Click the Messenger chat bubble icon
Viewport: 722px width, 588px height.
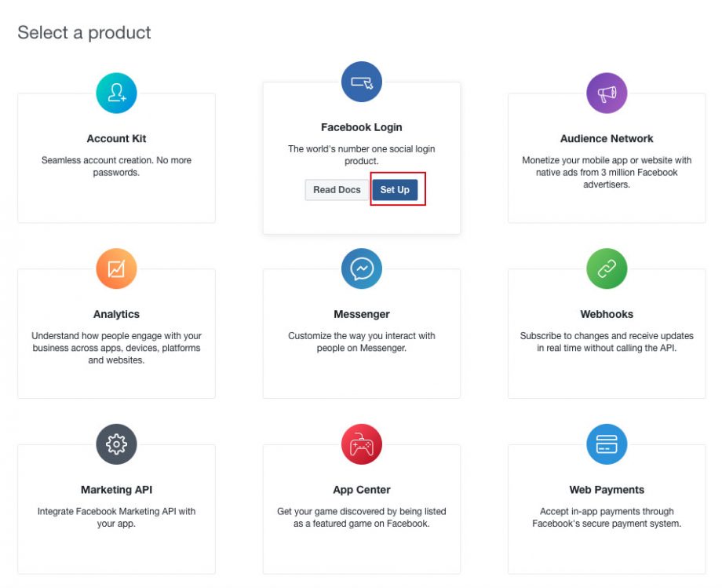362,269
